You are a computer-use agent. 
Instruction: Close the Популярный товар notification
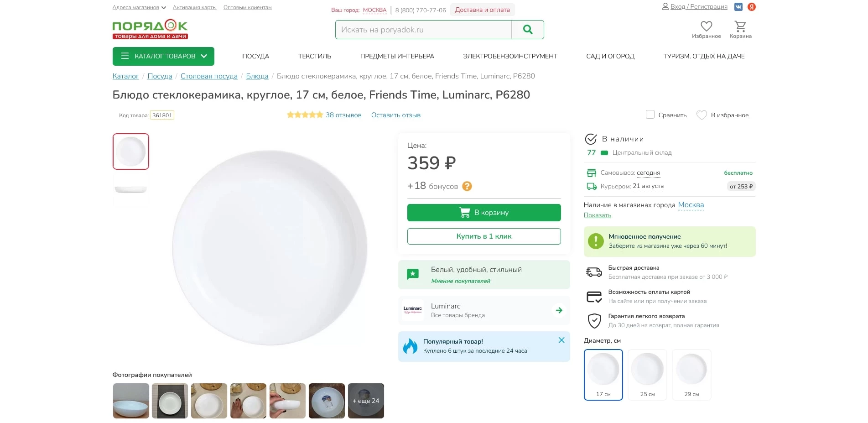pos(561,340)
